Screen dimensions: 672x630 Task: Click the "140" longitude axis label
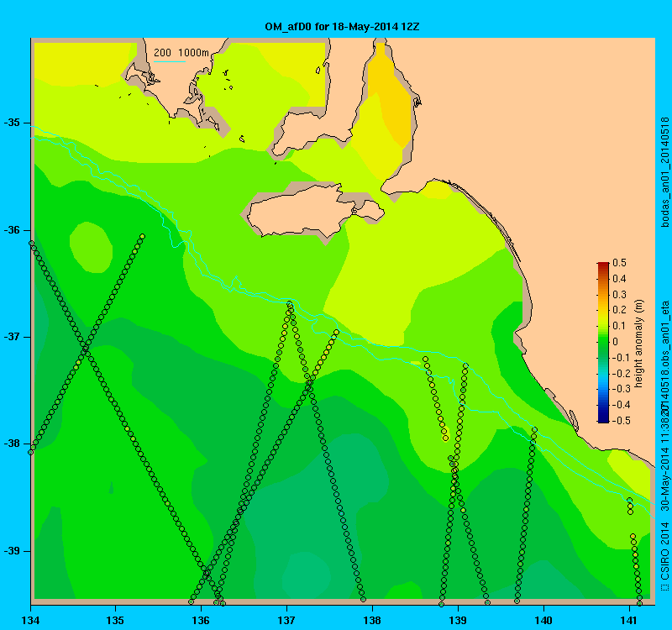point(543,620)
